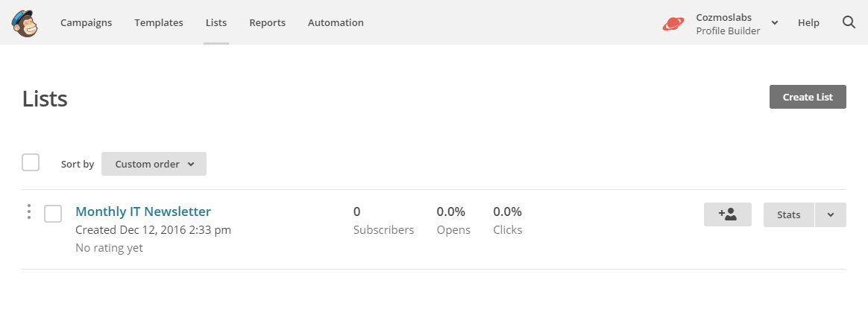Click the three-dot drag handle beside Monthly IT Newsletter
This screenshot has width=868, height=315.
point(29,211)
